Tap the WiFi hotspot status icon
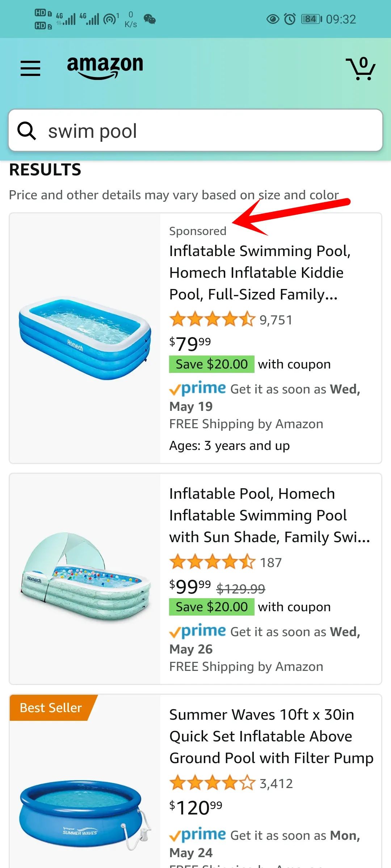The height and width of the screenshot is (868, 391). (111, 19)
